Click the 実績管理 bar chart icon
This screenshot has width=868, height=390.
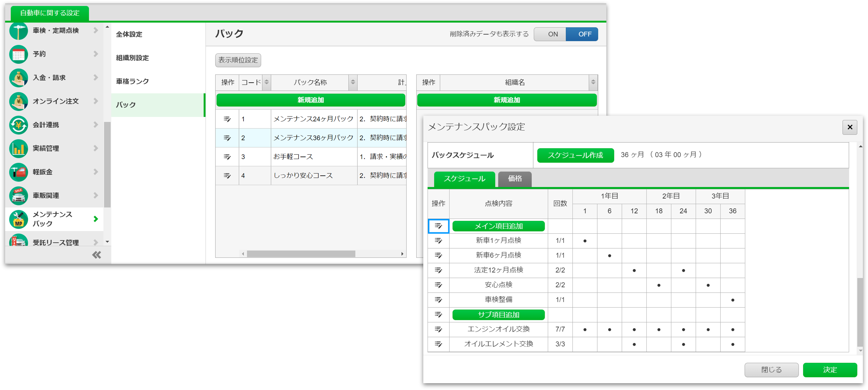pyautogui.click(x=18, y=149)
